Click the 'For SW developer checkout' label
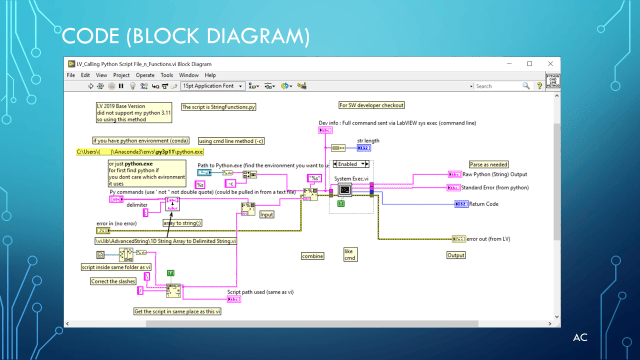This screenshot has width=640, height=360. tap(371, 105)
